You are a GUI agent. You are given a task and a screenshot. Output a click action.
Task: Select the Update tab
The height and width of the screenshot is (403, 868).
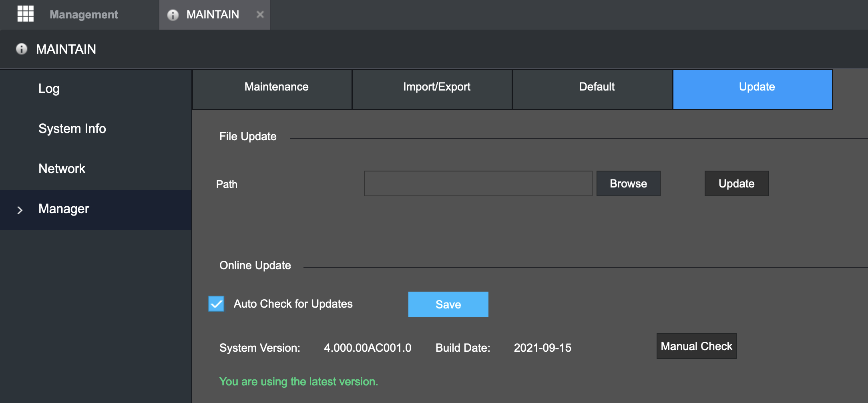point(753,89)
